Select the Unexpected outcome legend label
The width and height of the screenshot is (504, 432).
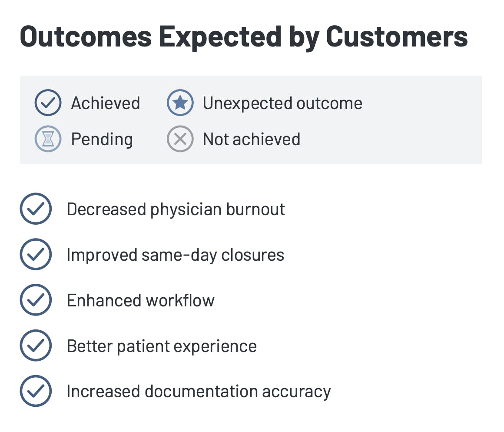[x=282, y=103]
